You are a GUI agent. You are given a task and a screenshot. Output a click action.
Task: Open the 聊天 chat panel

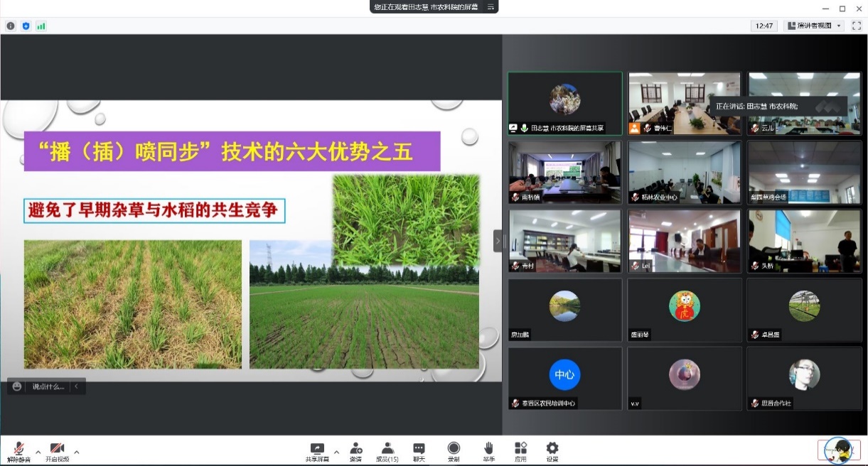pyautogui.click(x=419, y=449)
